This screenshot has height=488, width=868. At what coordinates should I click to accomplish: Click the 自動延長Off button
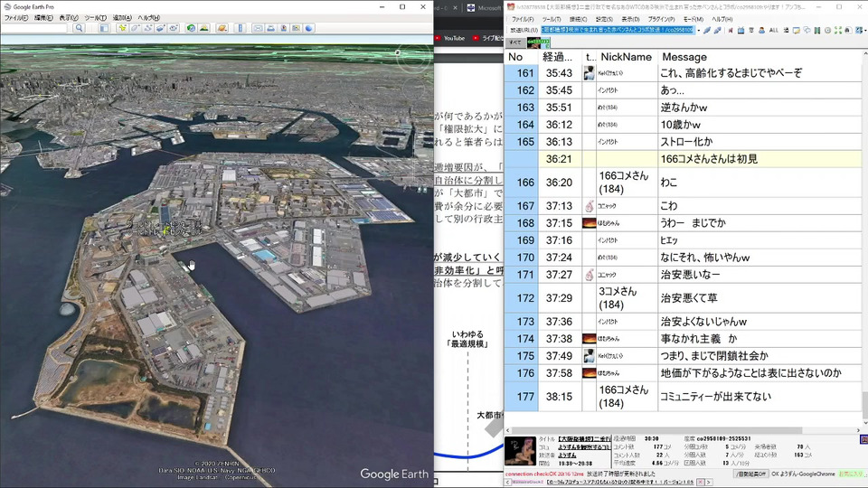coord(750,474)
